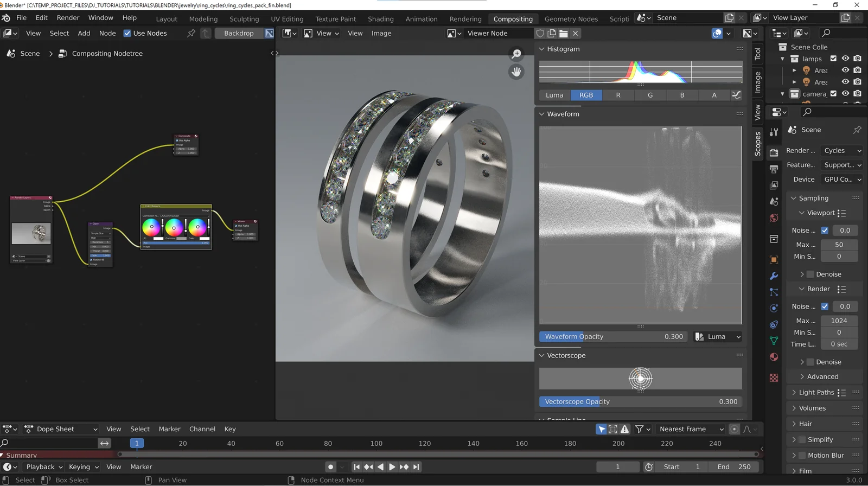868x486 pixels.
Task: Click the Light Paths presets list icon
Action: click(x=841, y=392)
